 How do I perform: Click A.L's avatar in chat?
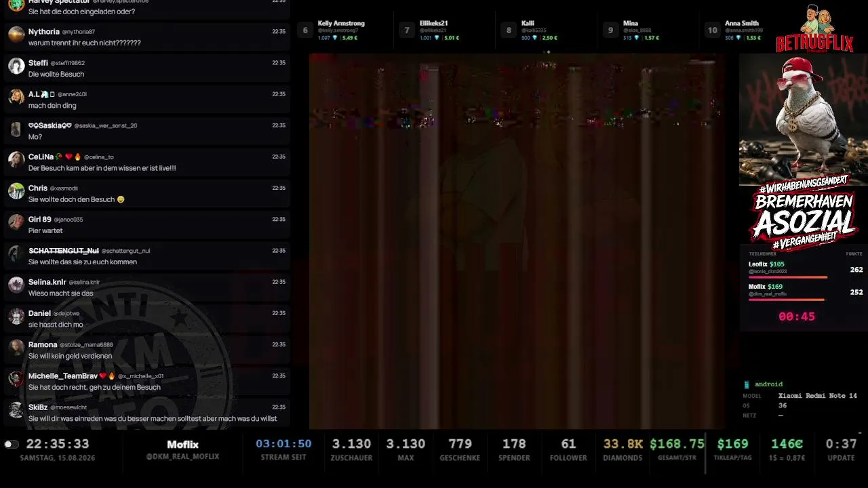point(16,97)
